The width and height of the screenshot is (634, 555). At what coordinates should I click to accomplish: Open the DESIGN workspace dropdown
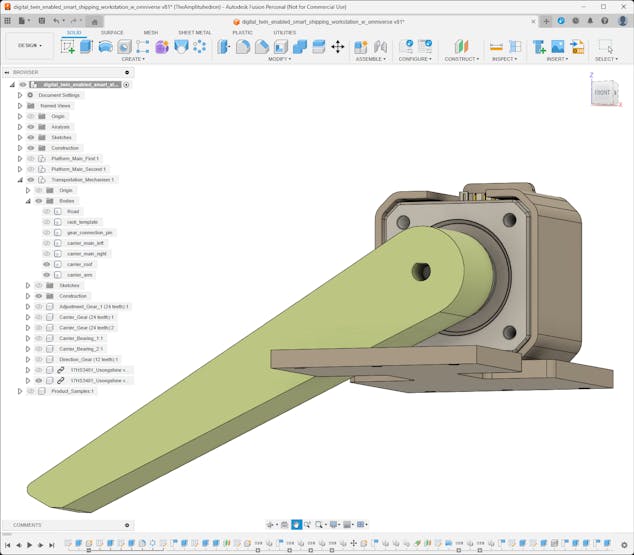point(29,45)
